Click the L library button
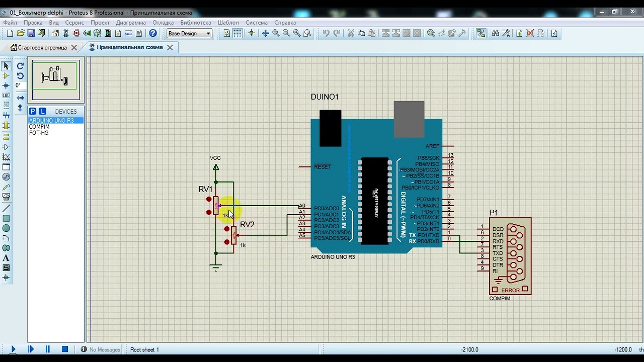The height and width of the screenshot is (362, 644). [42, 111]
